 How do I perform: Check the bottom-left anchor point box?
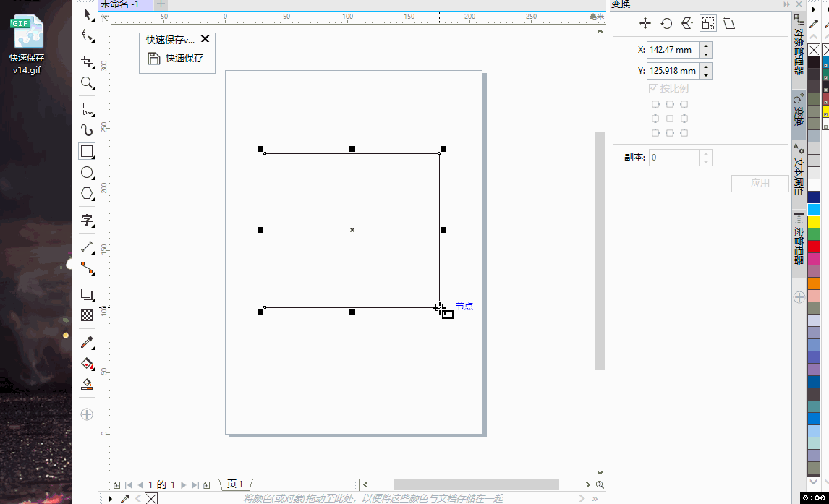655,132
